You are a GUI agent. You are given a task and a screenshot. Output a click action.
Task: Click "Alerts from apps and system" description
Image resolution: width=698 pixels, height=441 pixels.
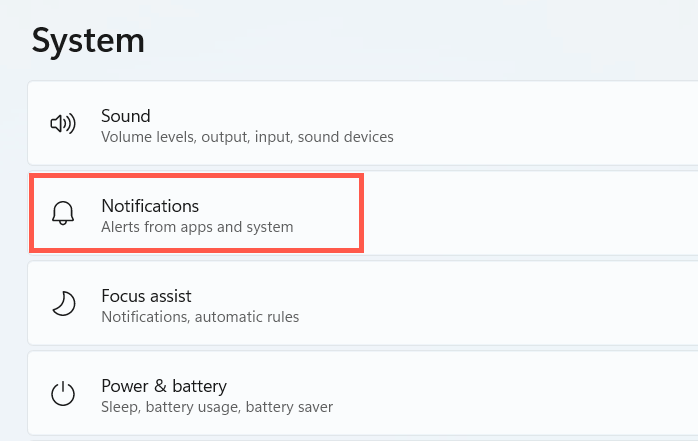[x=197, y=227]
